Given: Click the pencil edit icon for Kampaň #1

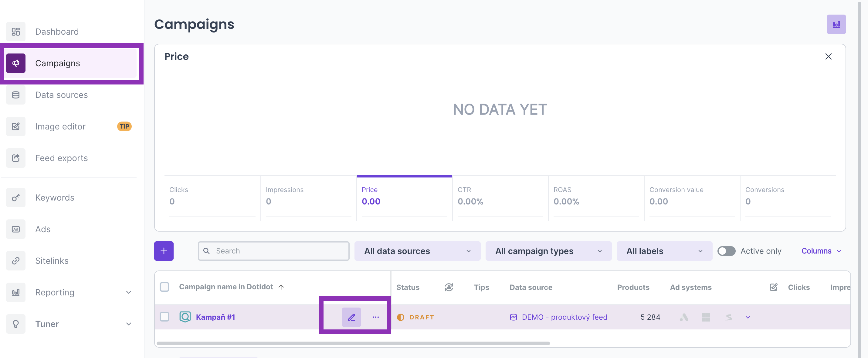Looking at the screenshot, I should point(351,317).
